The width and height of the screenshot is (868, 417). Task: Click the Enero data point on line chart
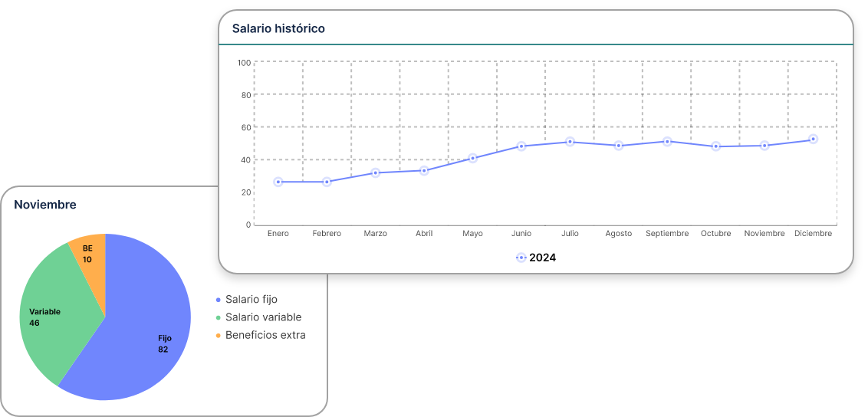pyautogui.click(x=278, y=182)
